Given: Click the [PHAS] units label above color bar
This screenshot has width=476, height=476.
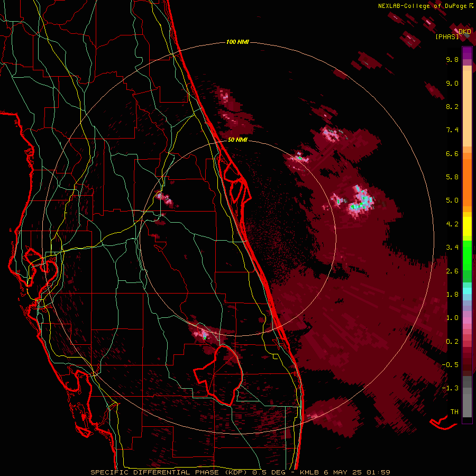Looking at the screenshot, I should point(447,36).
